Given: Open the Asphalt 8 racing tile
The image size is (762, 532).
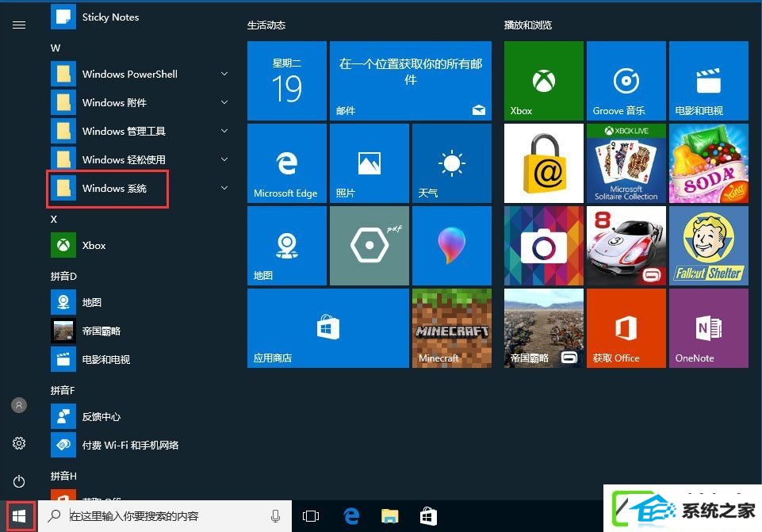Looking at the screenshot, I should pos(626,246).
